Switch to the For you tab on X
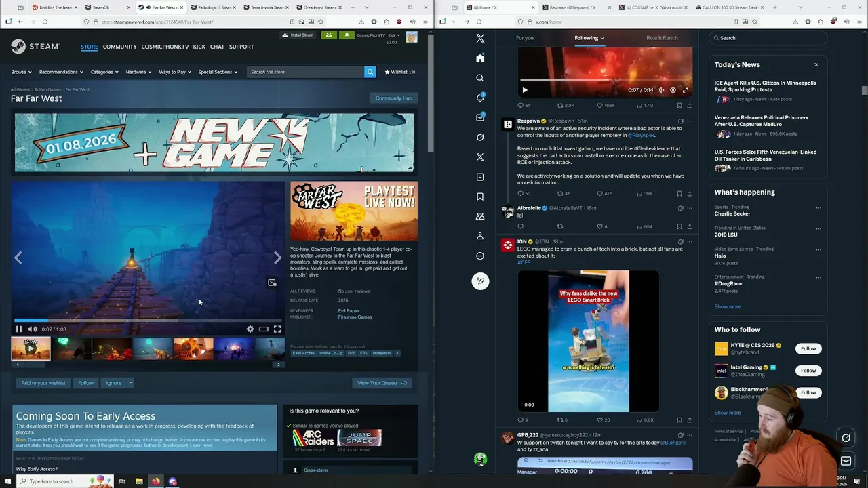 pyautogui.click(x=525, y=38)
